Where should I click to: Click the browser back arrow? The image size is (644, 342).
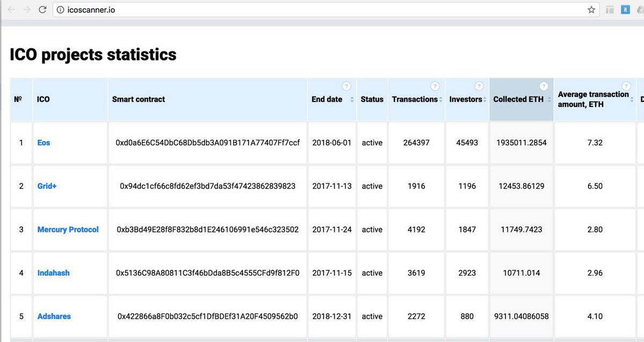point(11,10)
